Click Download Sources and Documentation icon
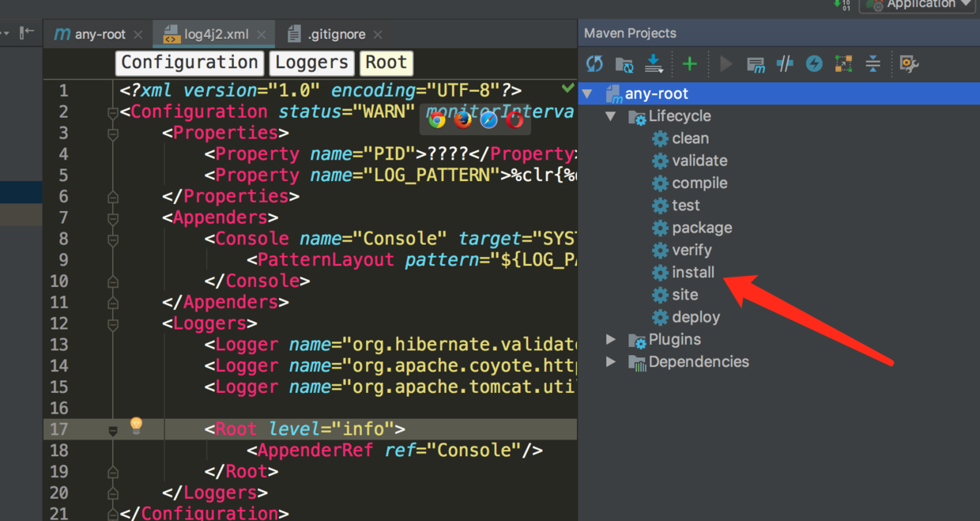 [654, 64]
